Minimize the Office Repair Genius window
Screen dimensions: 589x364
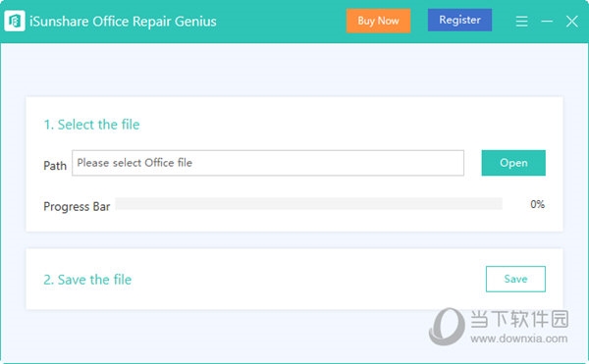tap(547, 21)
